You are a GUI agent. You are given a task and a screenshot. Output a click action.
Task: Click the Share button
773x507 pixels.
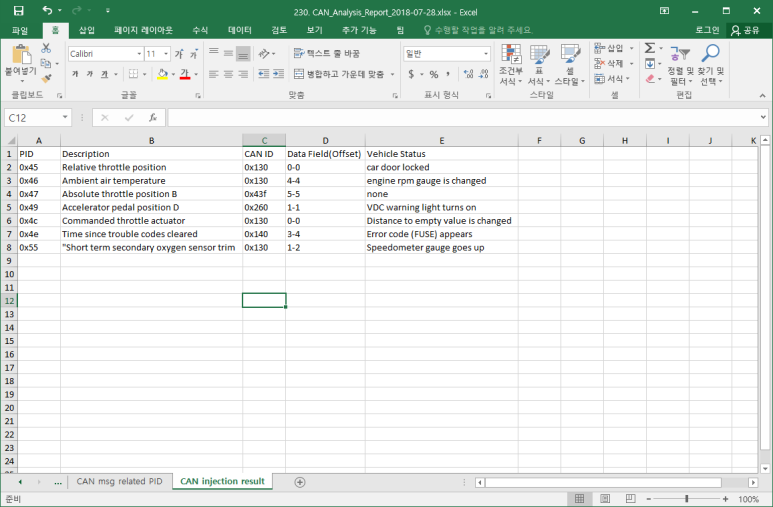(x=745, y=31)
